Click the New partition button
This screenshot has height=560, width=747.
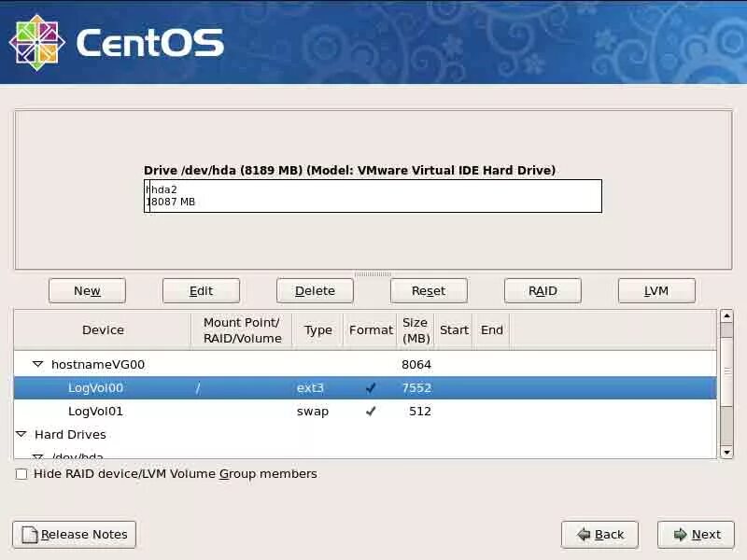coord(87,290)
